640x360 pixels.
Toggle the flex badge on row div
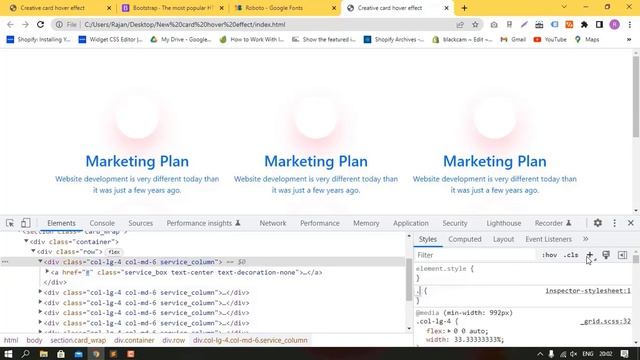click(x=114, y=252)
